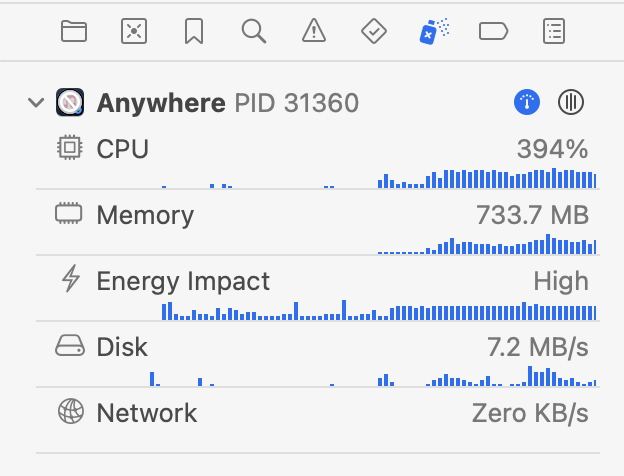Open the Bookmark navigator

click(x=194, y=31)
